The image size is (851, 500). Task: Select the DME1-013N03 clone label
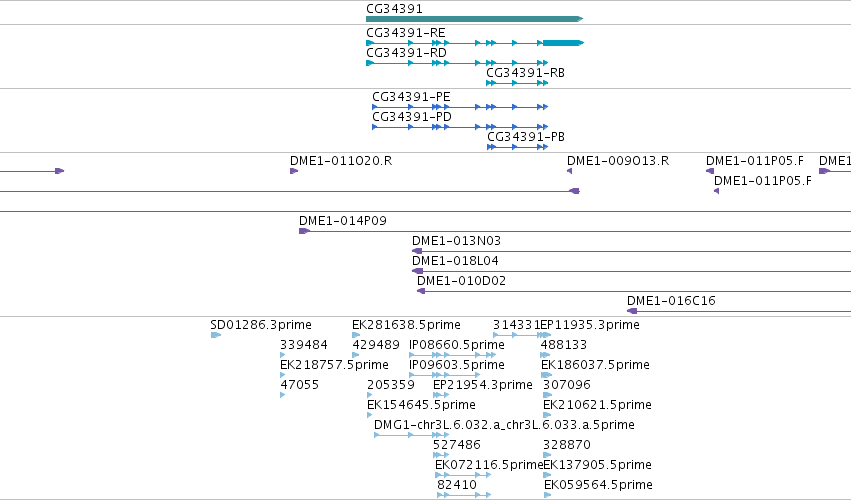tap(456, 242)
